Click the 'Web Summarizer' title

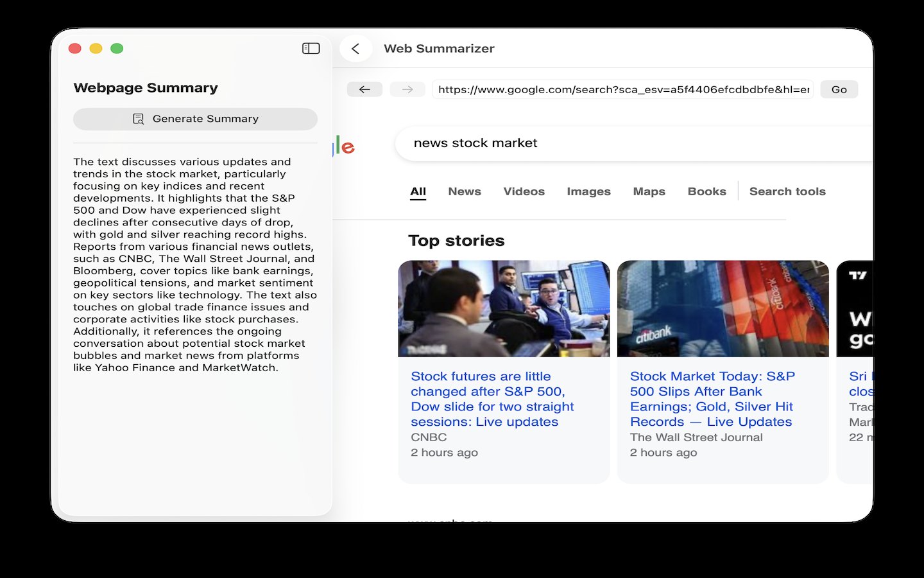pyautogui.click(x=439, y=49)
